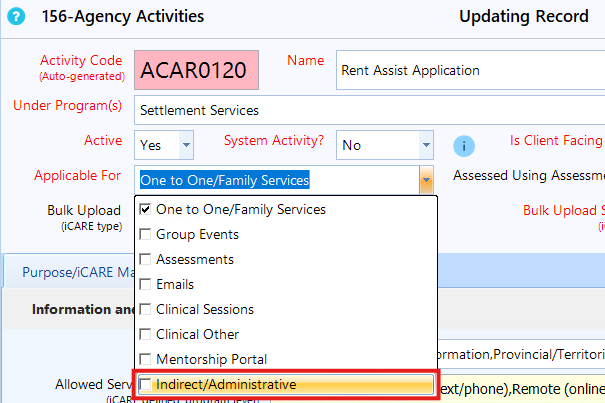Tick the Assessments checkbox
This screenshot has height=403, width=605.
pos(145,259)
